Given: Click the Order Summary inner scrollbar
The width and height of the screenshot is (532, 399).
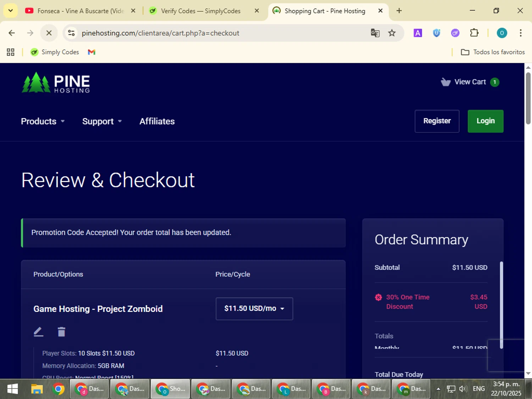Looking at the screenshot, I should pyautogui.click(x=501, y=305).
